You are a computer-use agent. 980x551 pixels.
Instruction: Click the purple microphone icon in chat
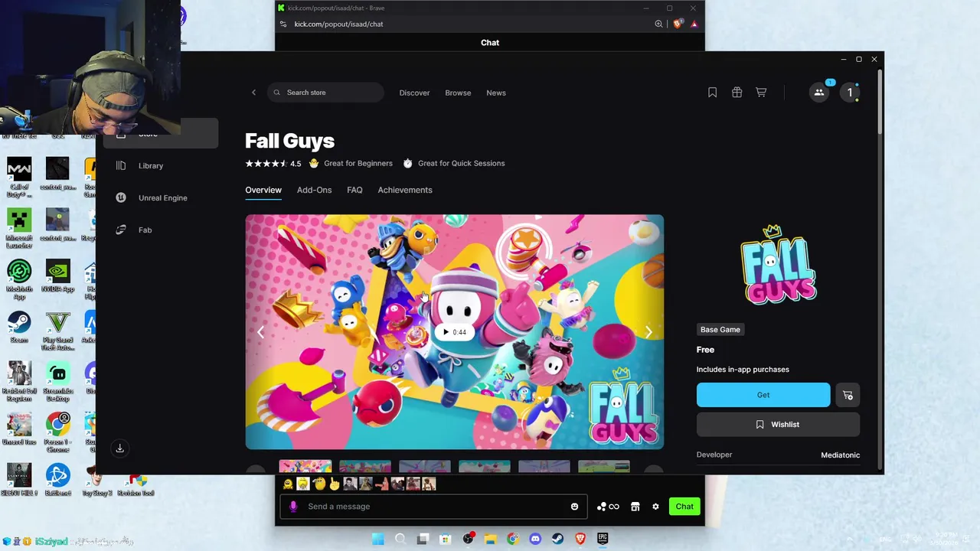click(293, 507)
